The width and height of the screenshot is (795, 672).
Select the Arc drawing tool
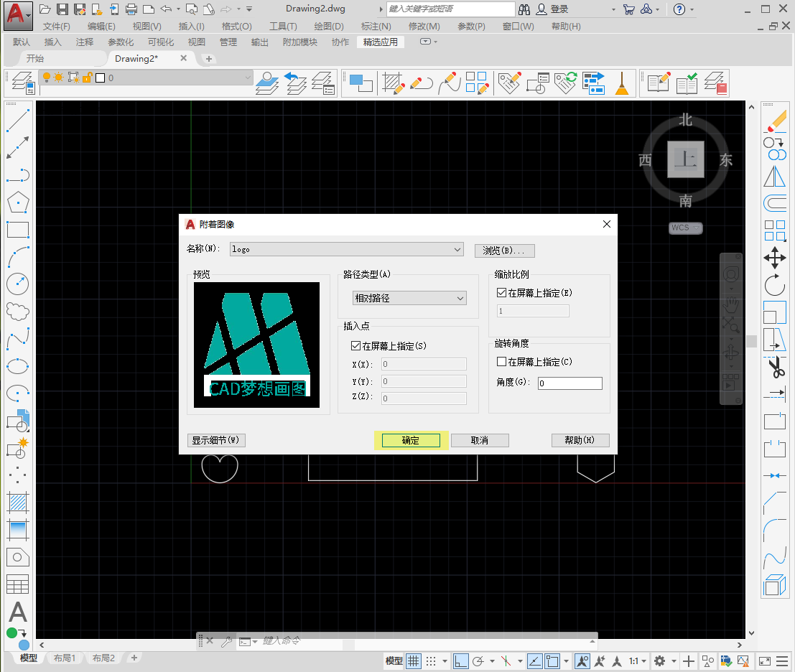pyautogui.click(x=18, y=257)
